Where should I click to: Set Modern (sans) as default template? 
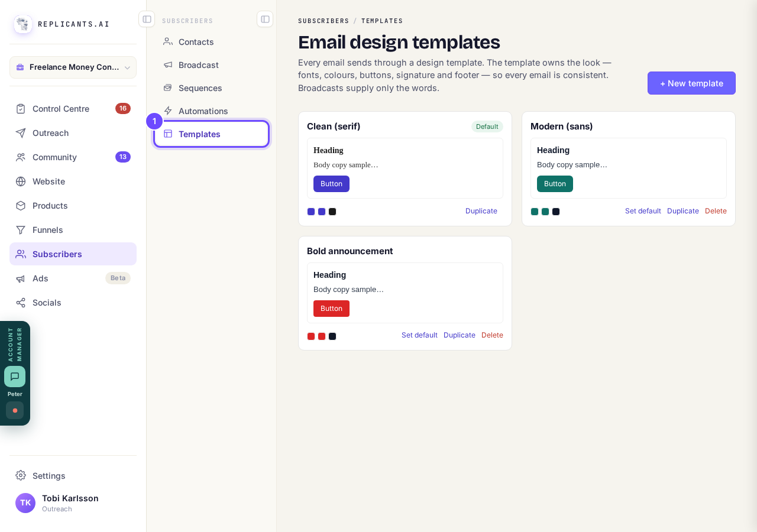tap(643, 211)
